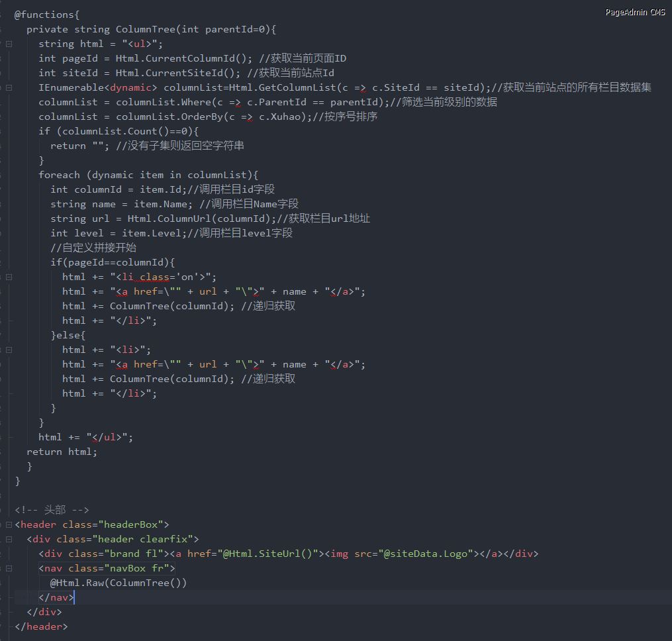Collapse fold marker beside 'string html' line
Screen dimensions: 672x641
(x=9, y=44)
